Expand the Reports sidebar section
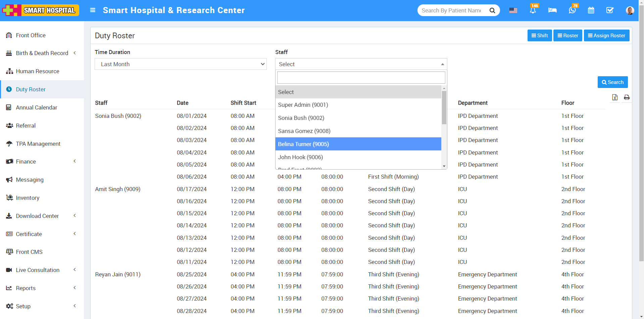 click(26, 288)
